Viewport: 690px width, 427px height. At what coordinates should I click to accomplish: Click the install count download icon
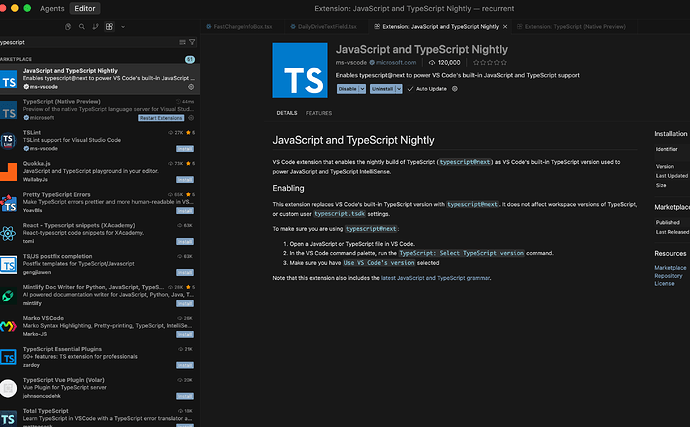pyautogui.click(x=432, y=63)
